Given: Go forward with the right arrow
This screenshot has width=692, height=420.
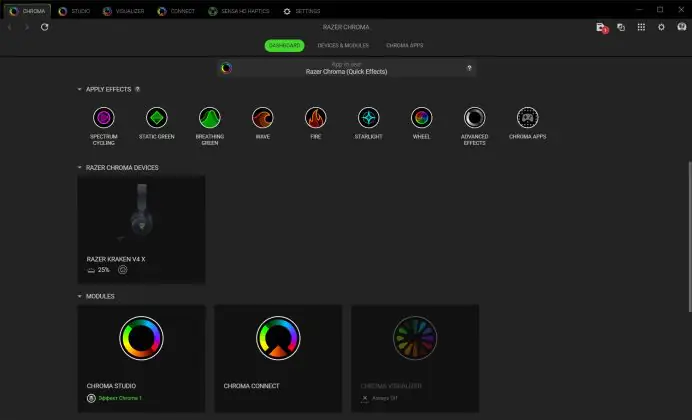Looking at the screenshot, I should point(27,27).
